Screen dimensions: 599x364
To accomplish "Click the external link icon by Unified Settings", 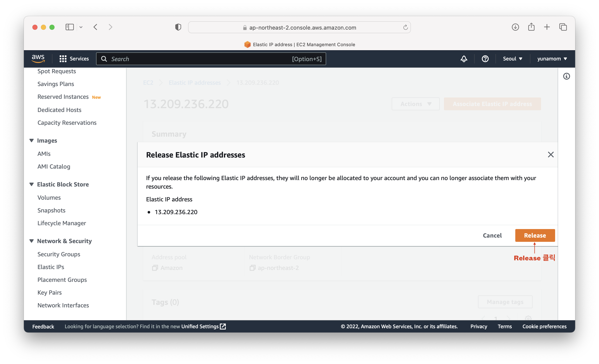I will pos(223,326).
